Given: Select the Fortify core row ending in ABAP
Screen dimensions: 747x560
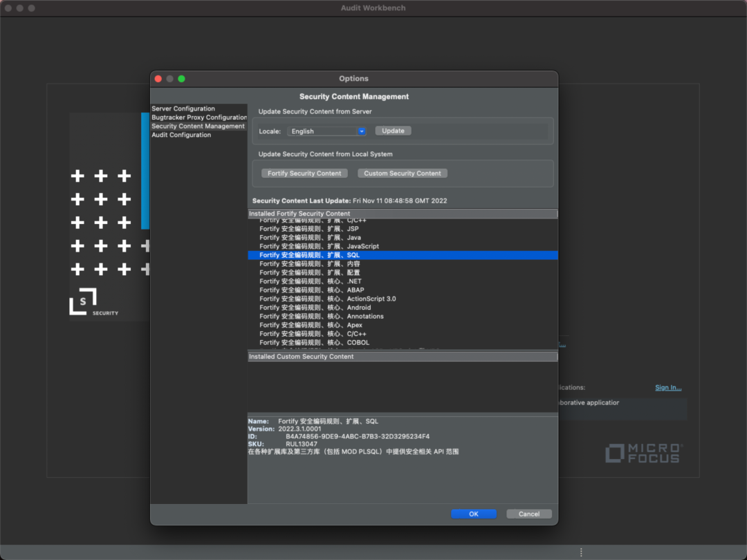Looking at the screenshot, I should point(403,290).
